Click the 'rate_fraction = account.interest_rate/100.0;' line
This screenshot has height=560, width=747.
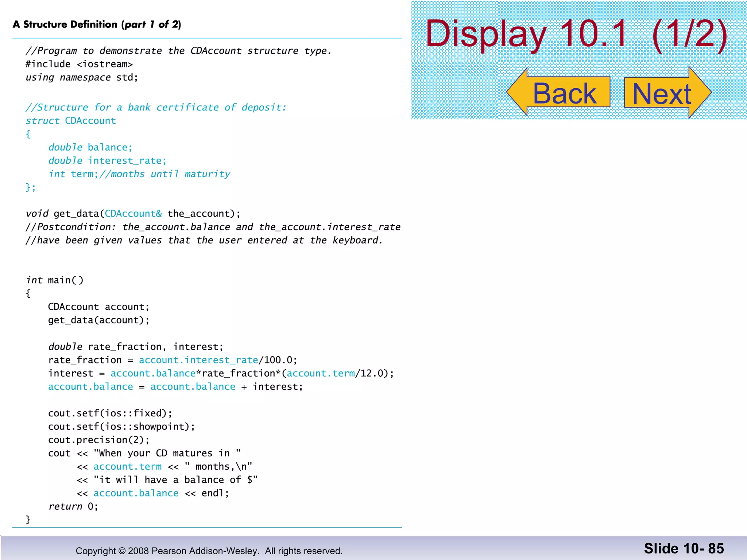pos(173,360)
